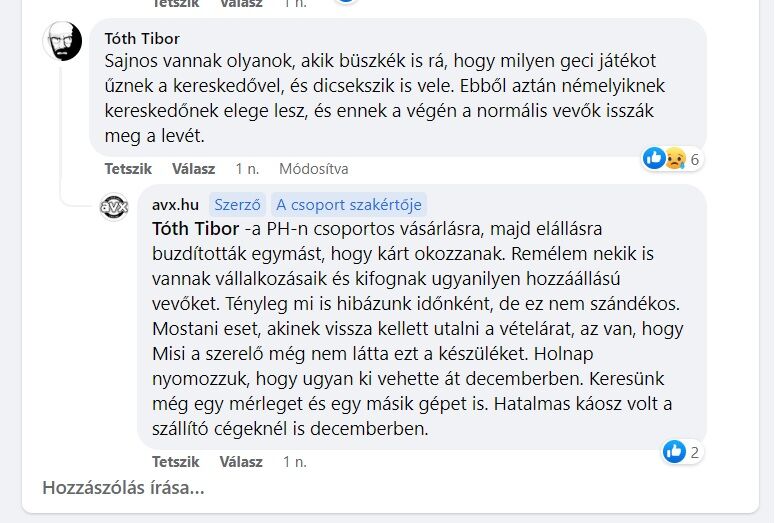Like avx.hu's reply with "Tetszik"

pos(175,462)
